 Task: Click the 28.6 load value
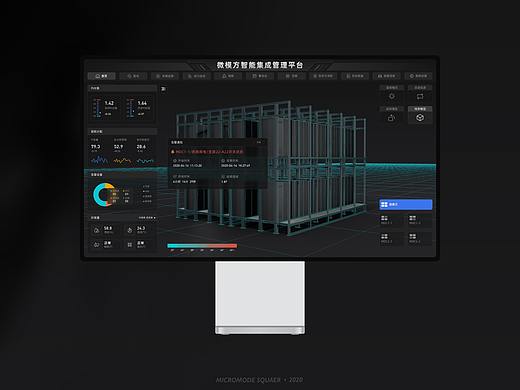coord(141,146)
